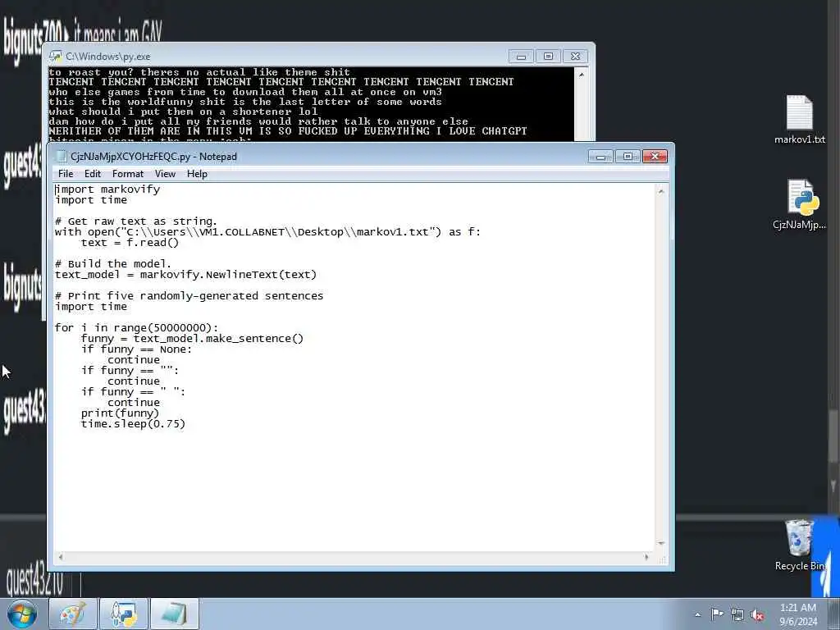This screenshot has width=840, height=630.
Task: Click the Notepad resize grip corner
Action: pyautogui.click(x=662, y=559)
